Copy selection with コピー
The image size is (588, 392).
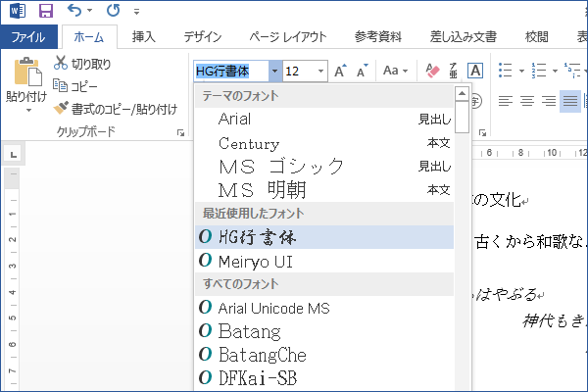75,86
